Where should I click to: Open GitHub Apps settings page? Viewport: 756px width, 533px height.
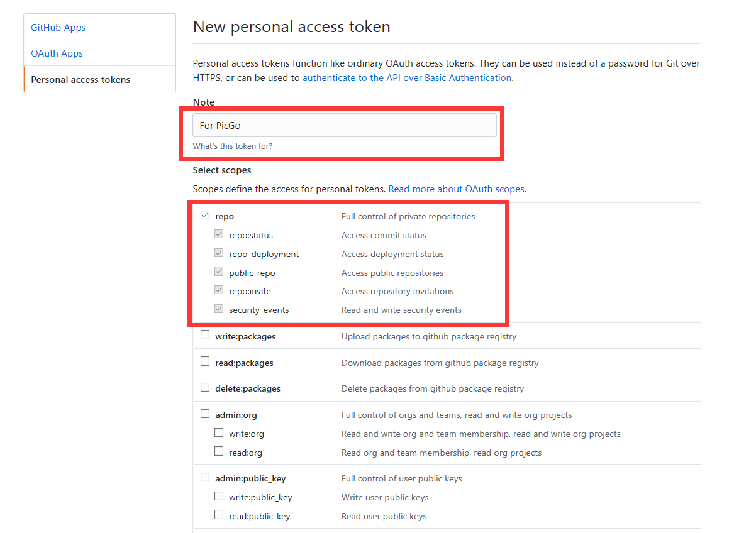(x=58, y=28)
